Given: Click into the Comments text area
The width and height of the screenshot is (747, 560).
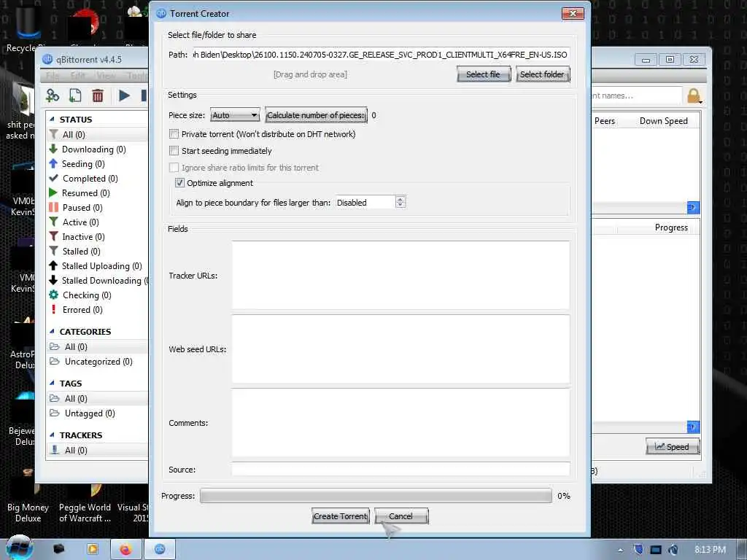Looking at the screenshot, I should 400,422.
